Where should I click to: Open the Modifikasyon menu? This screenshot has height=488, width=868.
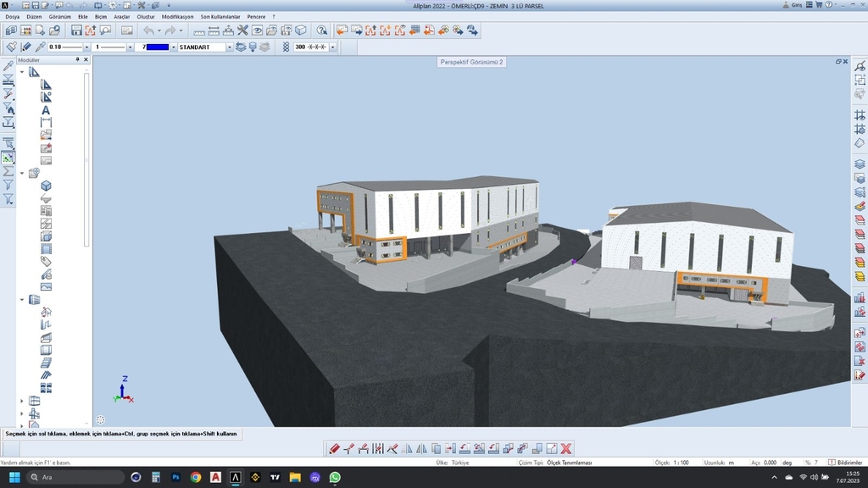[x=177, y=16]
